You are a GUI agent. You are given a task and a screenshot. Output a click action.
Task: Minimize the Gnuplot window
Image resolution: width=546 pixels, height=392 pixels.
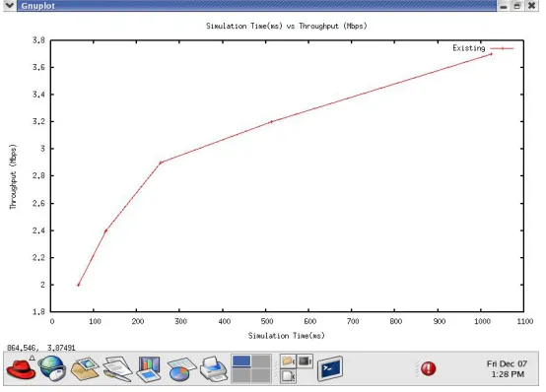pyautogui.click(x=504, y=6)
